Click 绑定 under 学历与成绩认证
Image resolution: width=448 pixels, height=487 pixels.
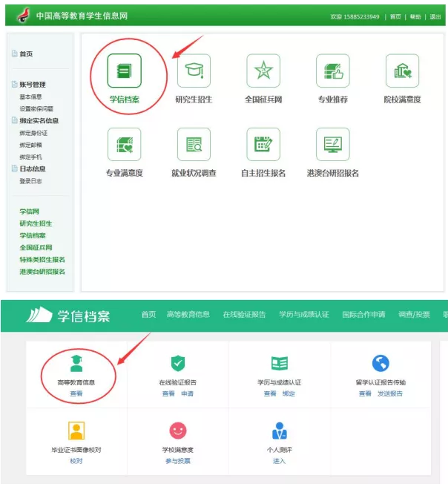[289, 393]
